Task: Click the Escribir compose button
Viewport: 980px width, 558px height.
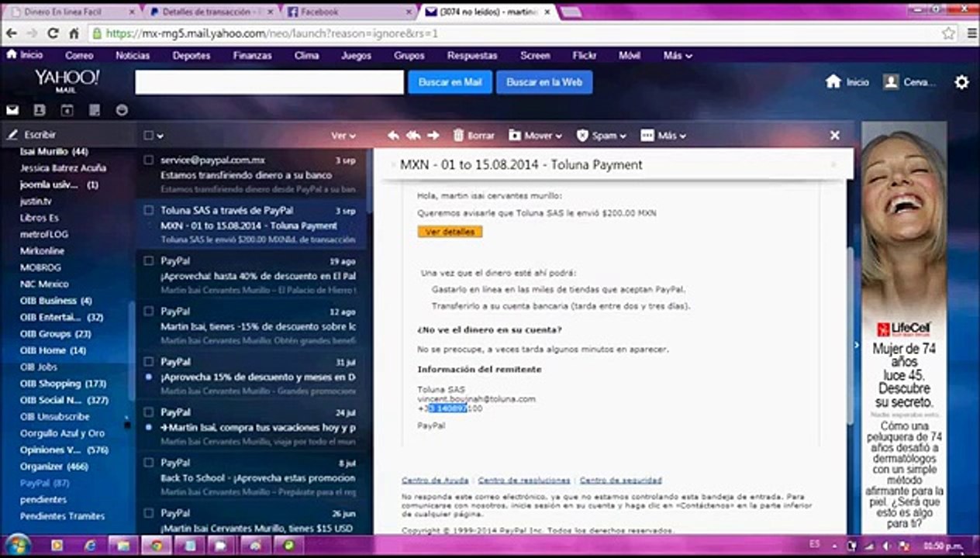Action: 32,135
